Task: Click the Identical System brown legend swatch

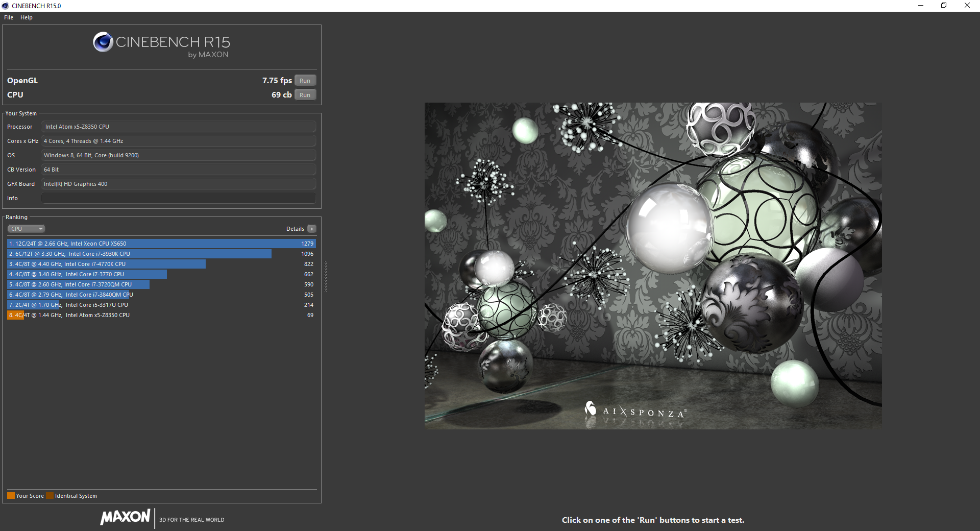Action: [50, 496]
